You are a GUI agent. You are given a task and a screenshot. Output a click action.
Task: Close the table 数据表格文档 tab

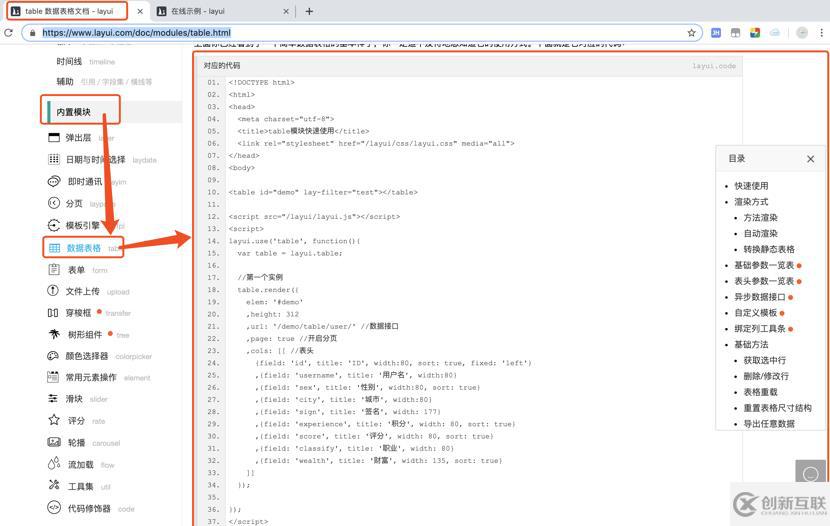[140, 11]
